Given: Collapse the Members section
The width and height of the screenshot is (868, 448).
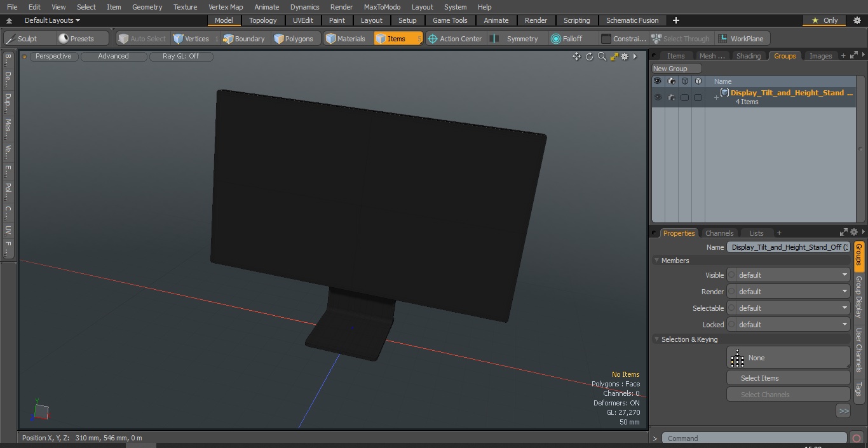Looking at the screenshot, I should [656, 261].
